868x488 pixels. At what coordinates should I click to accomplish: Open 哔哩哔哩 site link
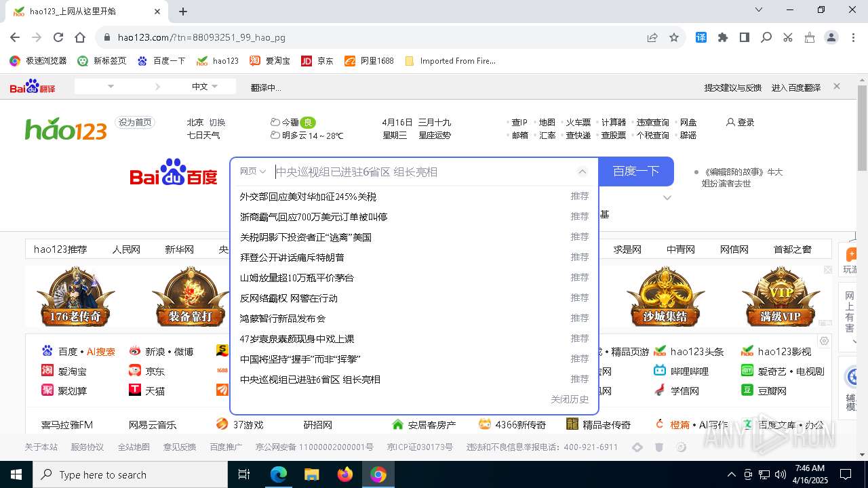click(x=681, y=371)
